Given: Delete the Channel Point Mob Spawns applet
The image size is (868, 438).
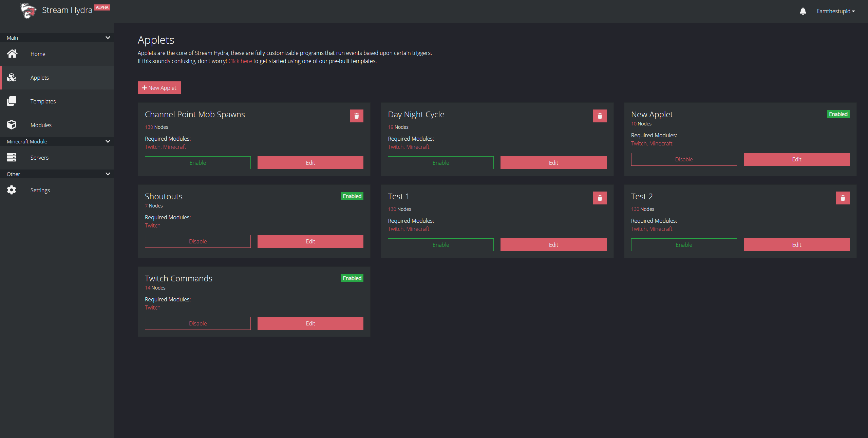Looking at the screenshot, I should pyautogui.click(x=356, y=116).
